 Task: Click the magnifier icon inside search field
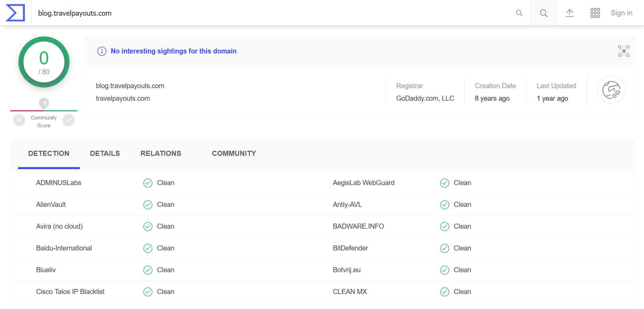tap(519, 13)
